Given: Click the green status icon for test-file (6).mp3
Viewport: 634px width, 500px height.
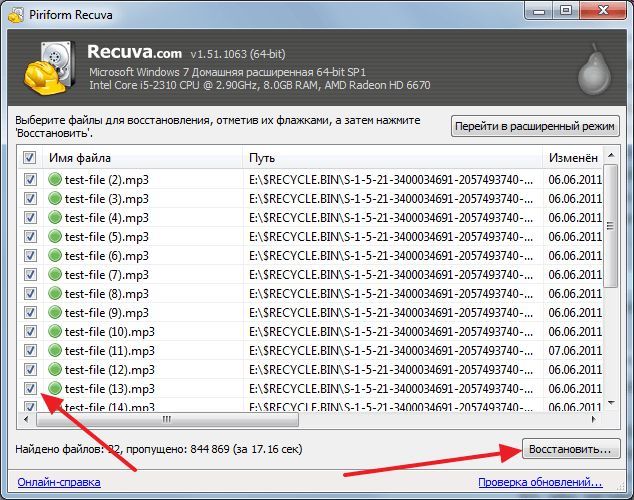Looking at the screenshot, I should (55, 255).
